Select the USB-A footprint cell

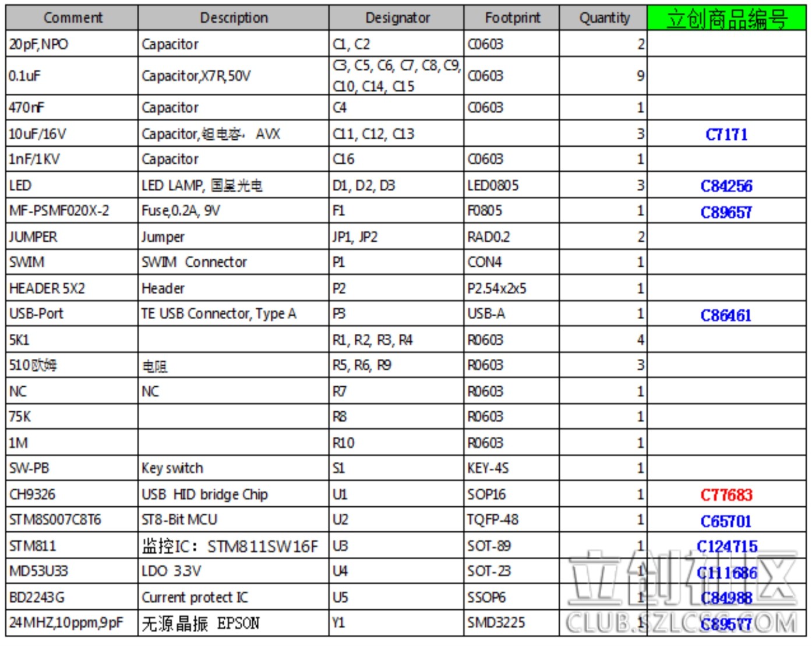tap(512, 313)
